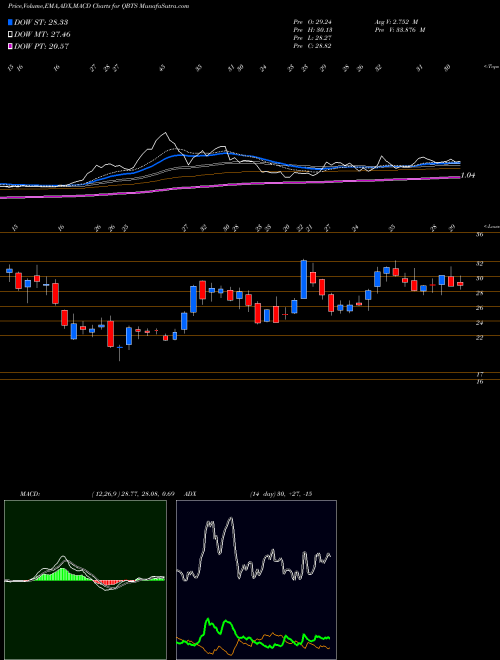The image size is (500, 660).
Task: Select the 'DOW MT: 27.46' legend text
Action: [42, 35]
